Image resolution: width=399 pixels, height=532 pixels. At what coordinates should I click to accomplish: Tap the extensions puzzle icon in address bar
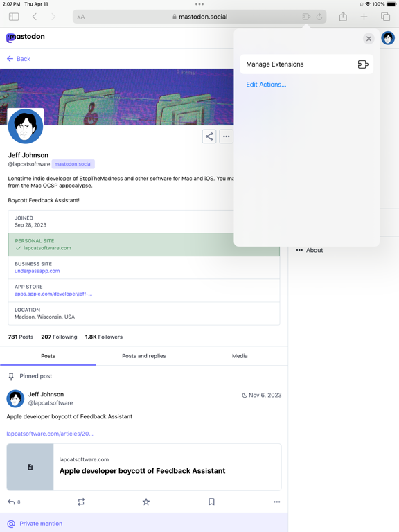pyautogui.click(x=306, y=17)
